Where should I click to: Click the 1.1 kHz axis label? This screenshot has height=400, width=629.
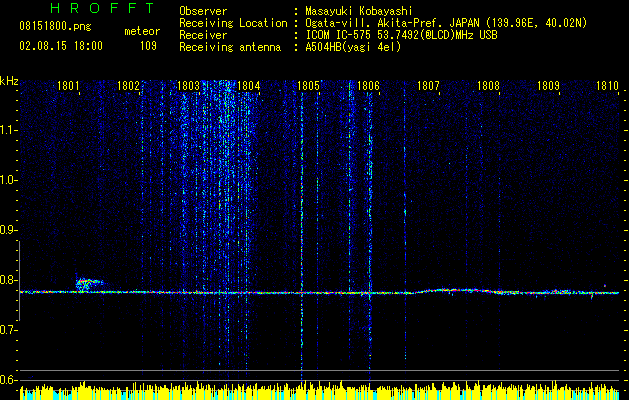9,130
